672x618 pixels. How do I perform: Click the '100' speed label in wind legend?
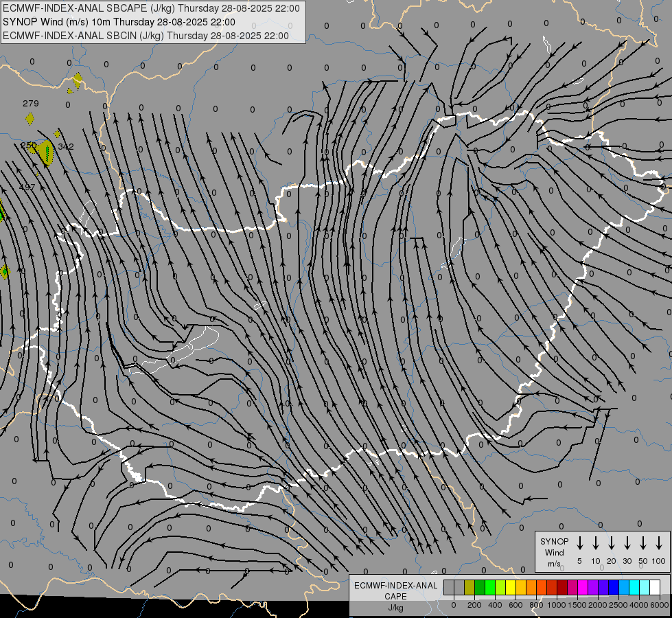coord(659,561)
